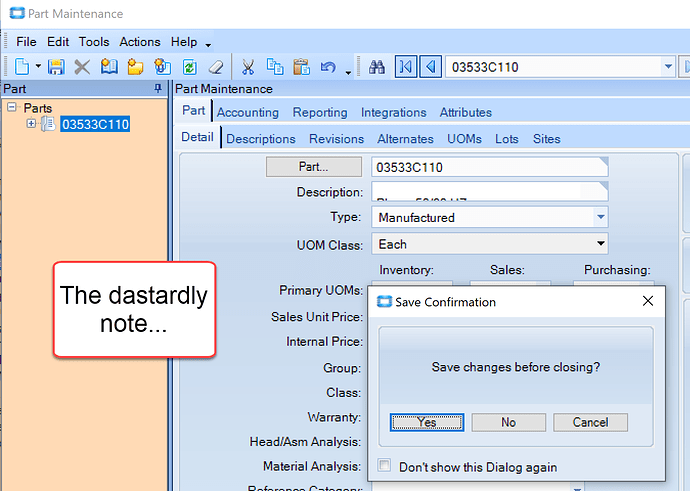
Task: Clear the form with eraser icon
Action: pos(216,67)
